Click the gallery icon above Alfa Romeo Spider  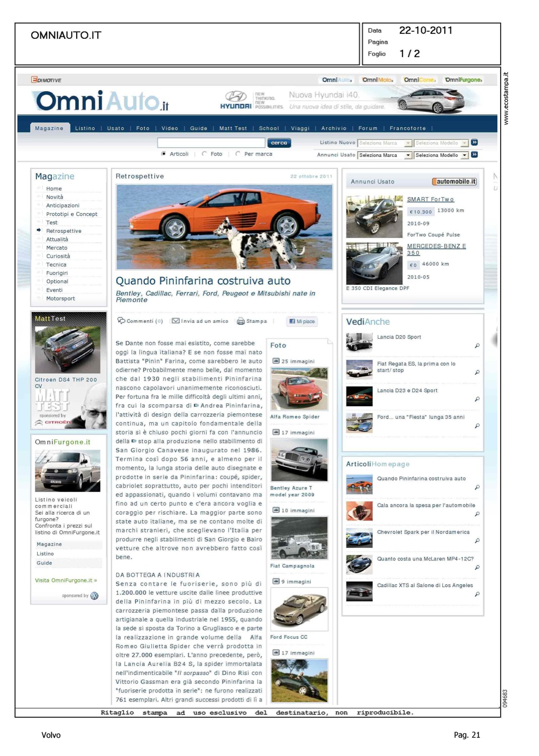[x=276, y=361]
